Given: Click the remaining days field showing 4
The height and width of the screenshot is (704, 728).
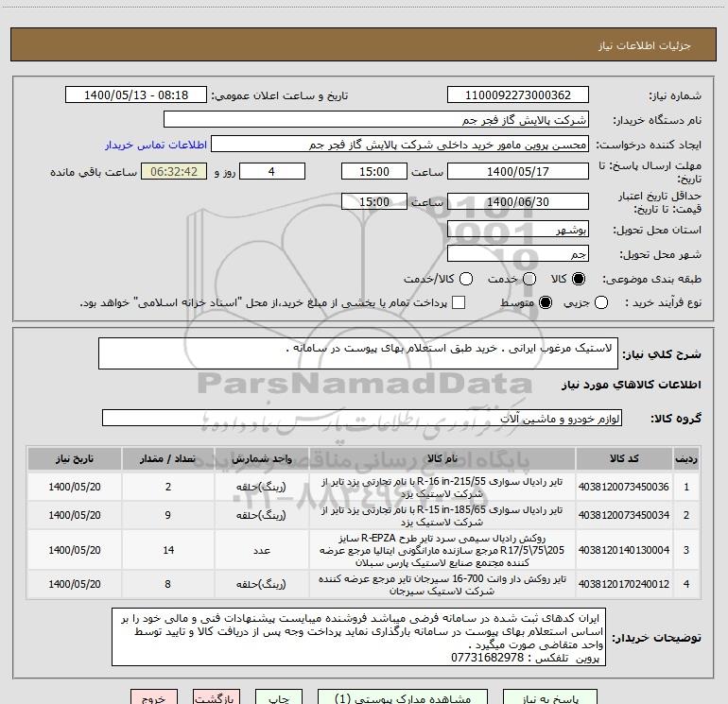Looking at the screenshot, I should (x=271, y=171).
